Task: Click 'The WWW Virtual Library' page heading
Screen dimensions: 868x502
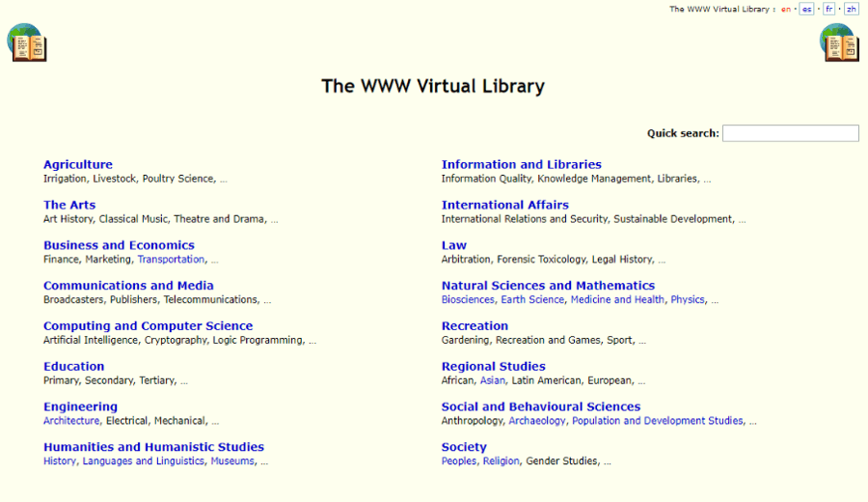Action: [x=433, y=87]
